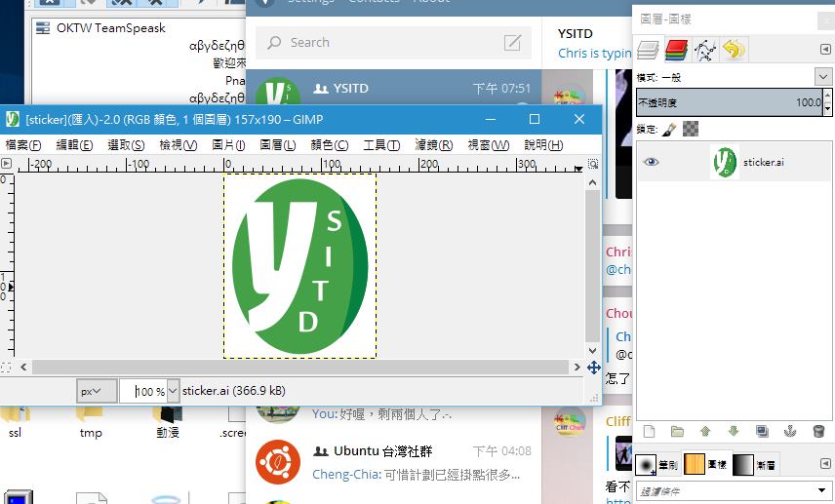Switch to the Layers tab icon in dock
The height and width of the screenshot is (504, 835).
tap(648, 50)
